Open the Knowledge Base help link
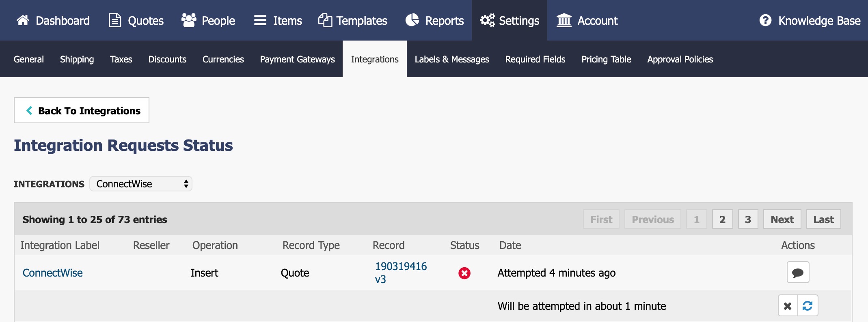 [810, 20]
